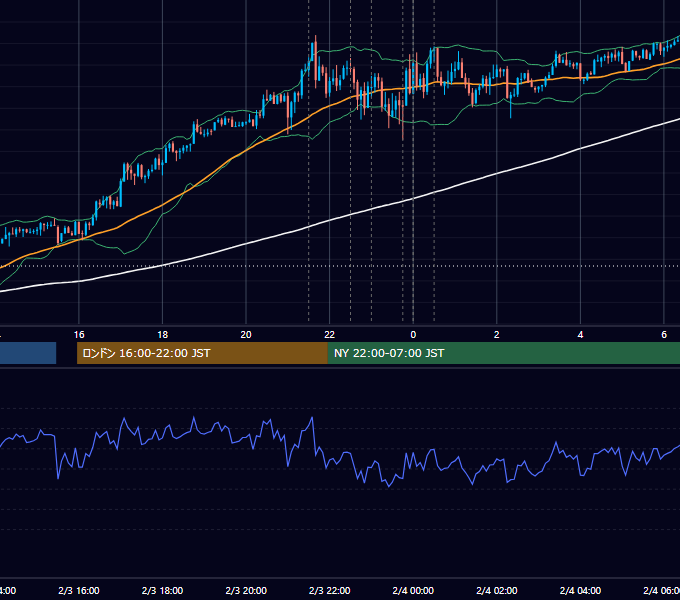
Task: Click hour label 0 on the upper axis
Action: [x=413, y=335]
